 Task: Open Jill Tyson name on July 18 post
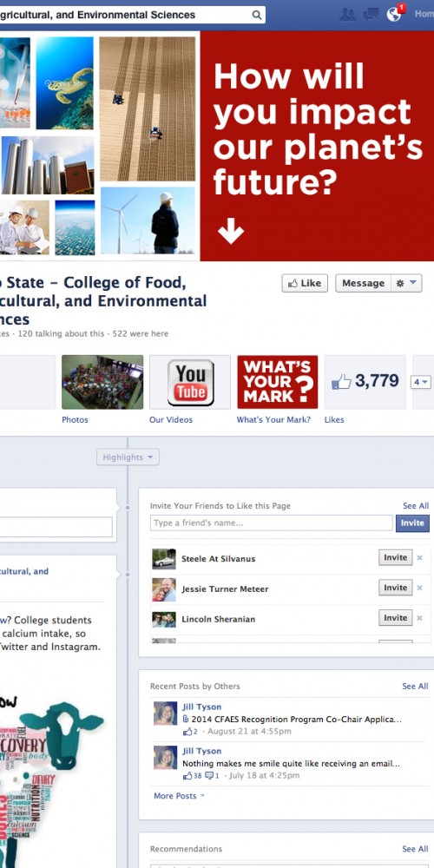(x=202, y=751)
